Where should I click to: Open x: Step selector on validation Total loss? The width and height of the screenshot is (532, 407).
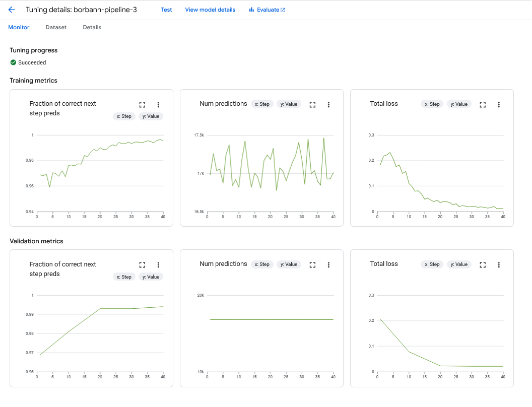pos(432,264)
